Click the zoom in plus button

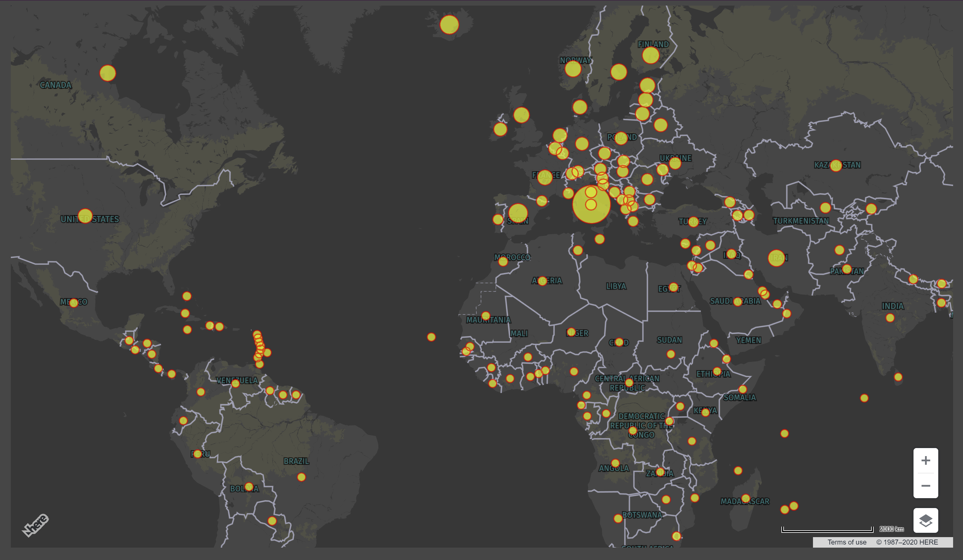click(925, 460)
